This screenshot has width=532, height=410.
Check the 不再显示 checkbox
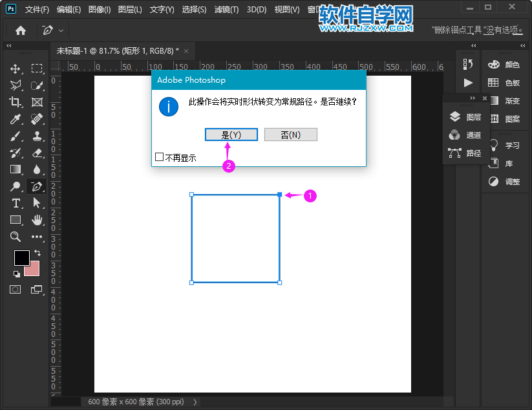[159, 157]
